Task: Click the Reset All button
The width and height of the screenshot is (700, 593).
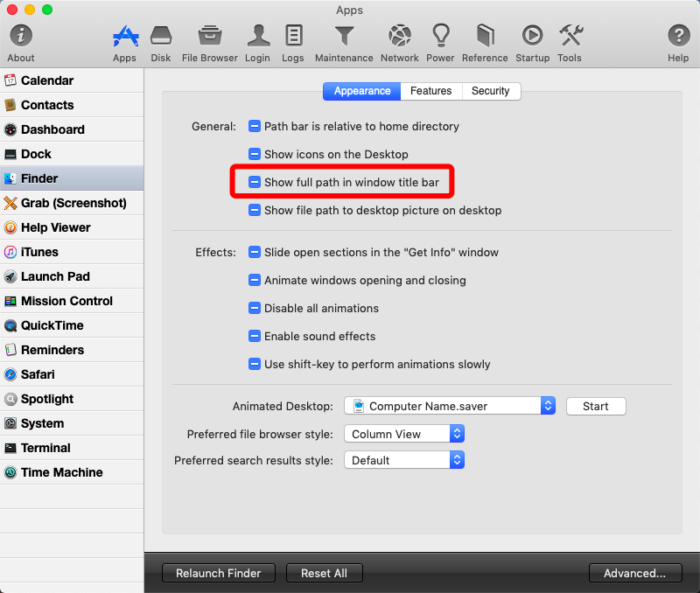Action: 324,573
